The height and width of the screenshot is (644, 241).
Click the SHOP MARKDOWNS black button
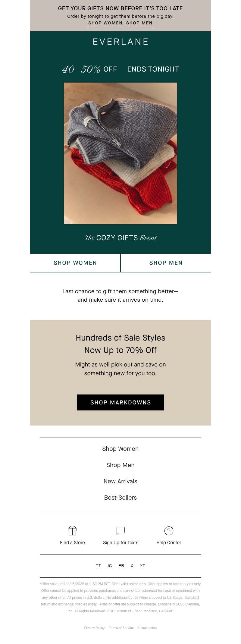pos(120,402)
